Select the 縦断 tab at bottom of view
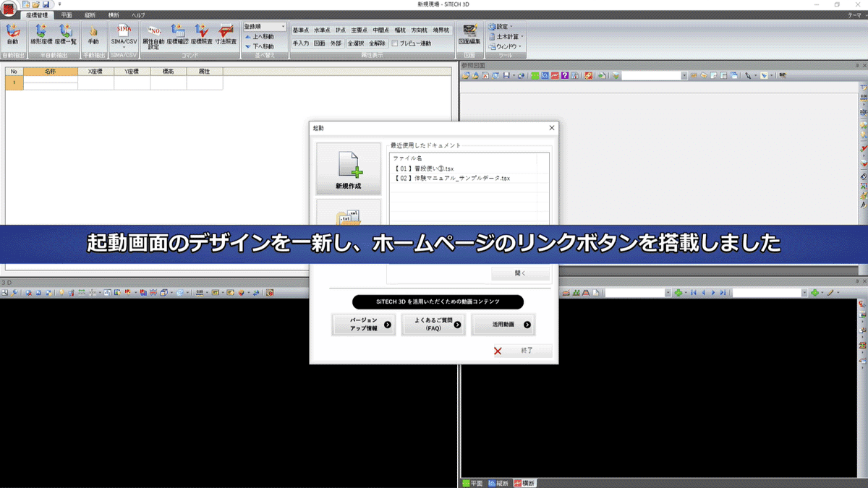This screenshot has height=488, width=868. (x=498, y=483)
